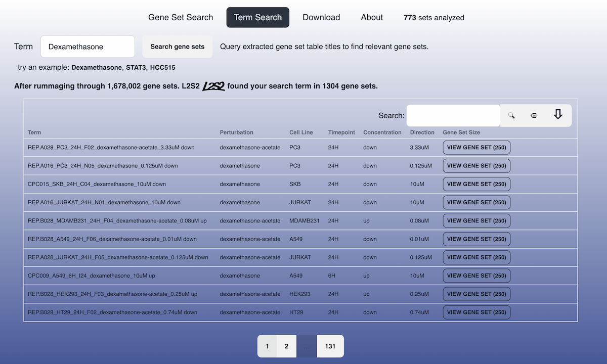Click the L2S2 logo icon
The width and height of the screenshot is (607, 364).
coord(213,86)
